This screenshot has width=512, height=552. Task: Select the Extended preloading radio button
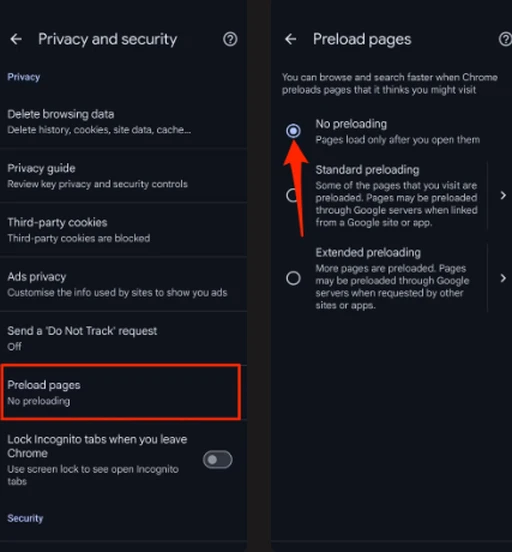(x=293, y=278)
